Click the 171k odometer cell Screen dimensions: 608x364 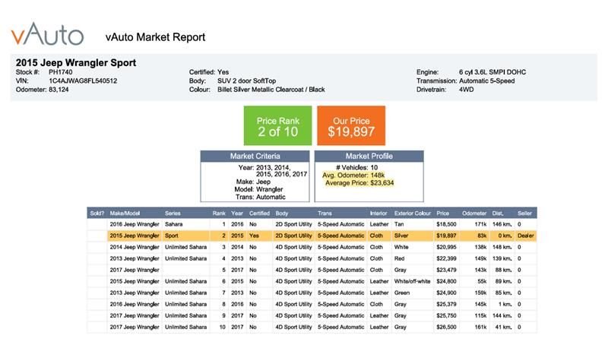pos(481,224)
